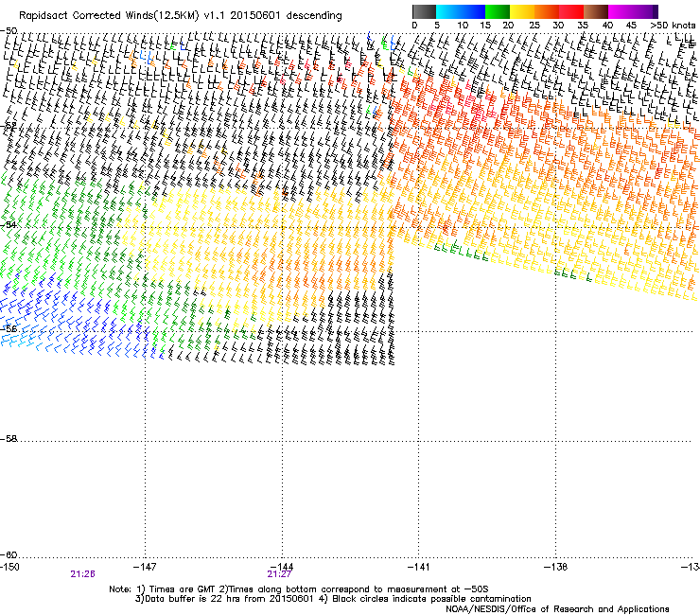Click the purple '21:27' time label
This screenshot has width=700, height=615.
pyautogui.click(x=279, y=574)
